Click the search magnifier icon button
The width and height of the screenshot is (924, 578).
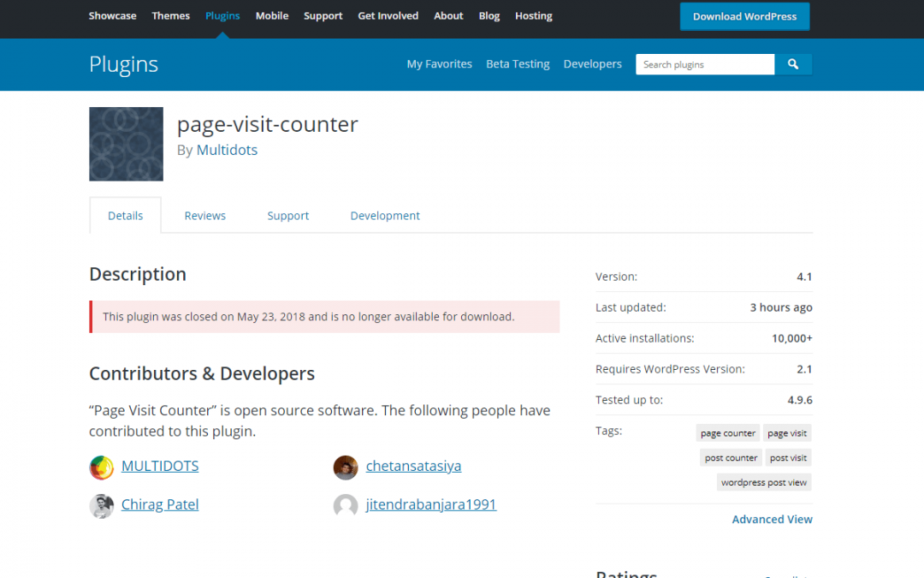pos(792,64)
